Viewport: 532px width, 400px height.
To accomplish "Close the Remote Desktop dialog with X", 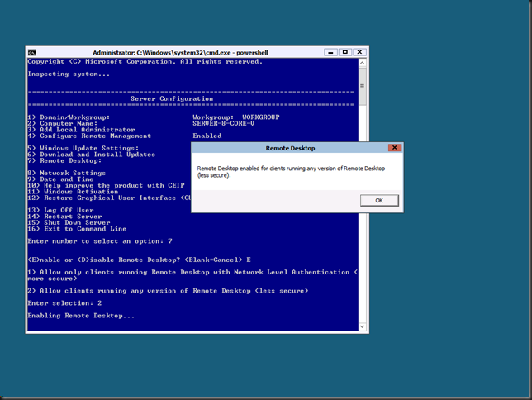I will pos(395,148).
